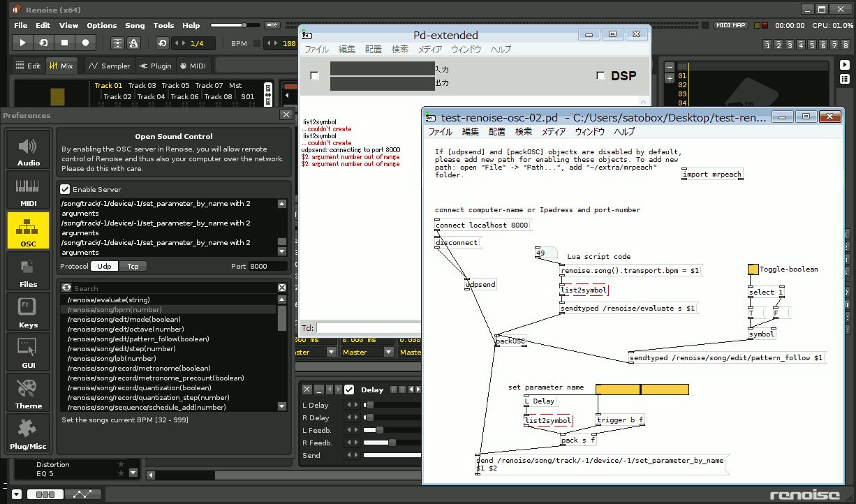
Task: Toggle the metronome icon
Action: click(132, 43)
